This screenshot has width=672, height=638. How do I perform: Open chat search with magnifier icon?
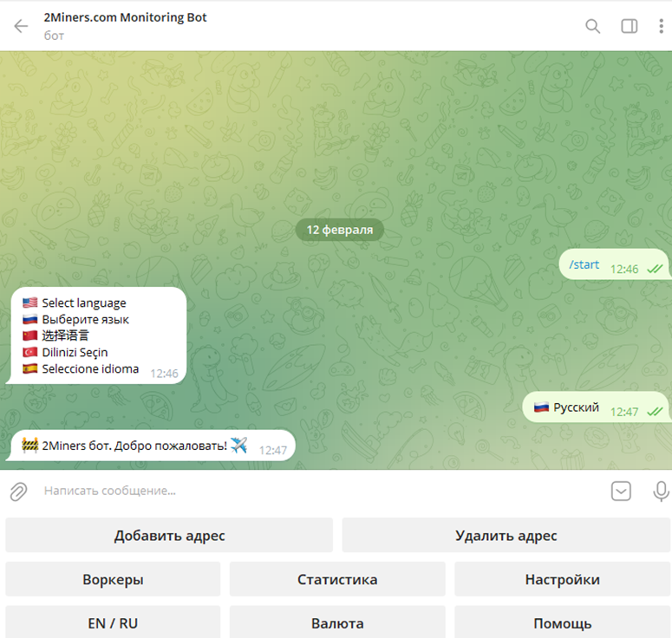click(593, 26)
